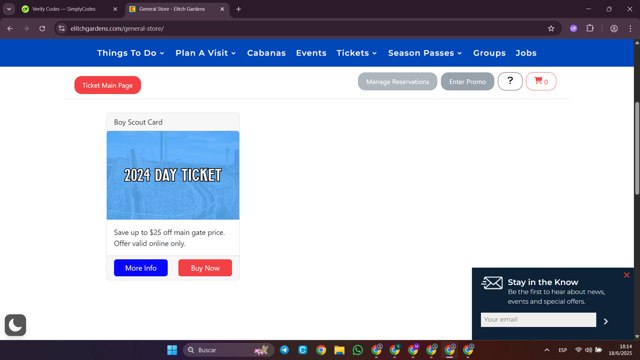Reload the page
The image size is (640, 360).
point(42,29)
